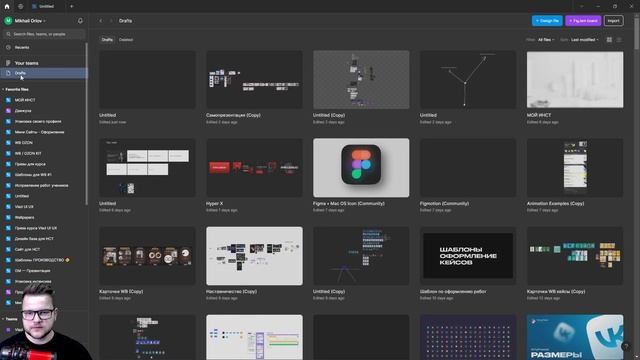Click the help question mark icon
The width and height of the screenshot is (640, 360).
(625, 347)
